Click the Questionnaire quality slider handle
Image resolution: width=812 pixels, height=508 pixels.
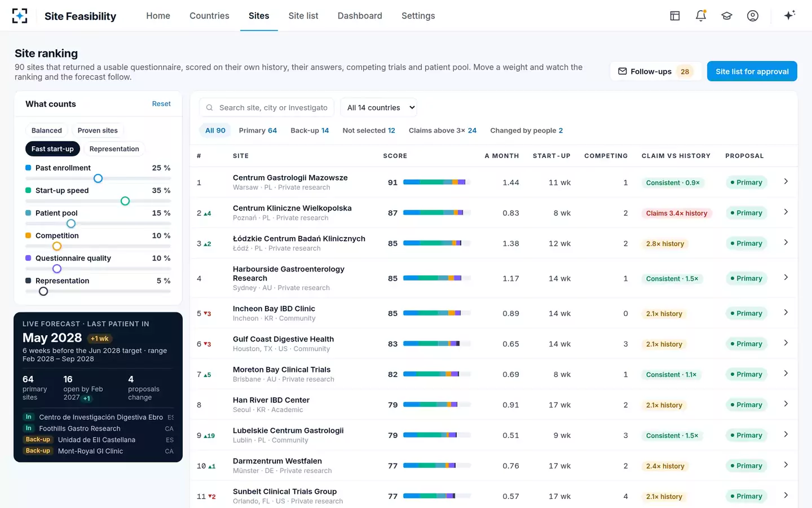tap(57, 269)
